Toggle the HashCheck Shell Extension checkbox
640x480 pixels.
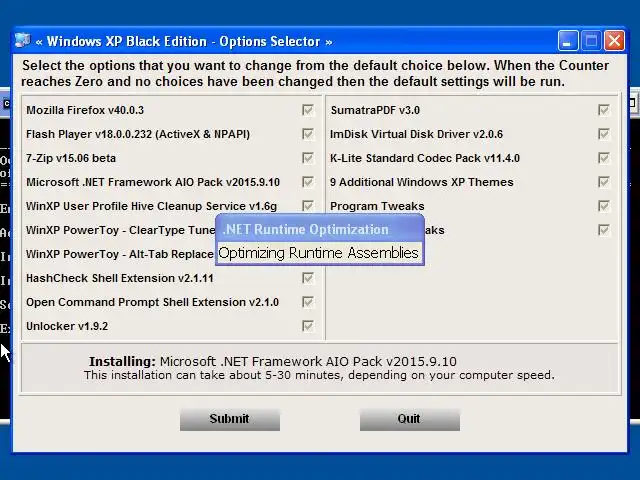(308, 278)
